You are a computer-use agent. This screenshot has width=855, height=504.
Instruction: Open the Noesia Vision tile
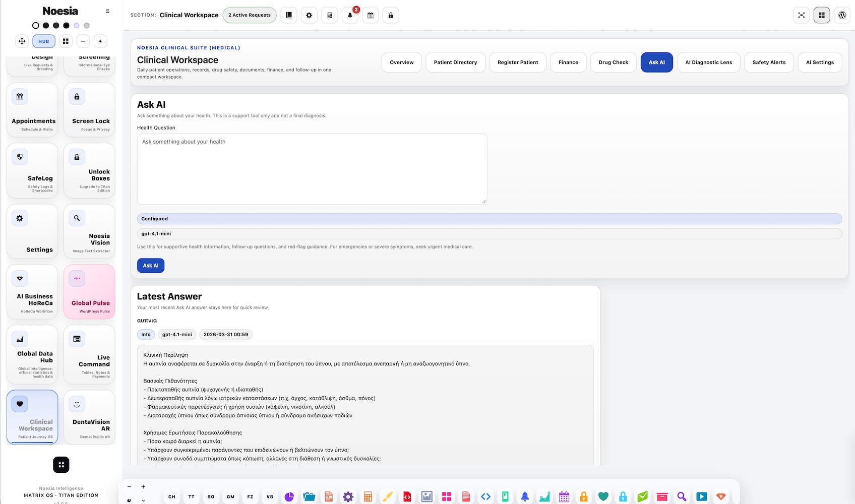pyautogui.click(x=89, y=231)
